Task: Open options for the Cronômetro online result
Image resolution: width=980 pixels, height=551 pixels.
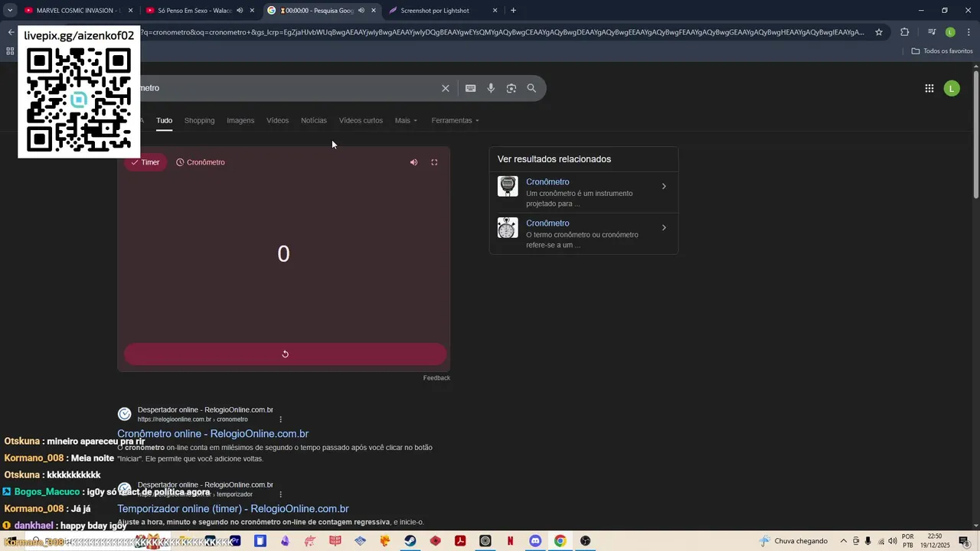Action: [281, 419]
